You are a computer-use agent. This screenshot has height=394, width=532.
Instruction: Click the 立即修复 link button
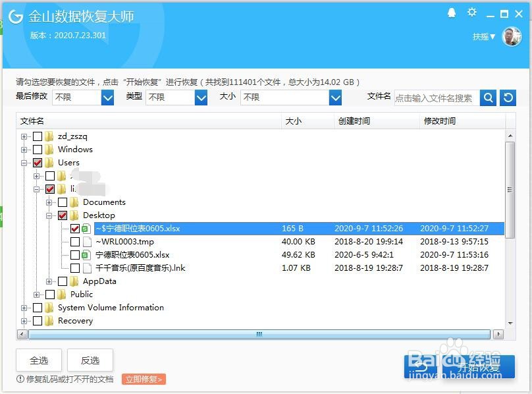click(x=144, y=379)
